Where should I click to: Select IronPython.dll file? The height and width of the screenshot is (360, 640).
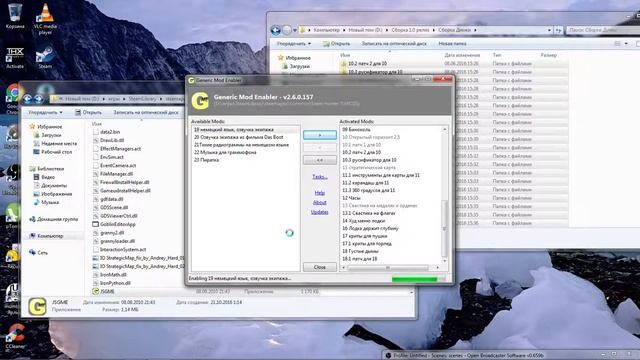[x=115, y=283]
